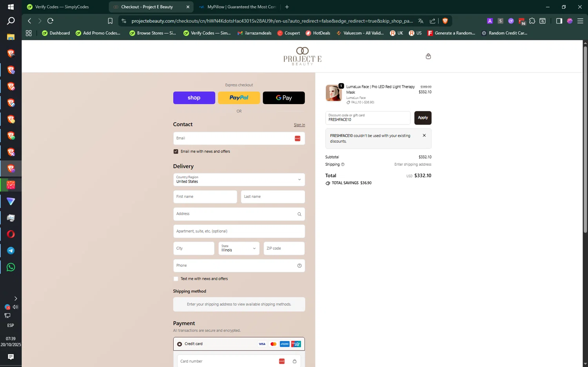Open the Generate a Random bookmark
This screenshot has height=367, width=588.
(x=451, y=33)
